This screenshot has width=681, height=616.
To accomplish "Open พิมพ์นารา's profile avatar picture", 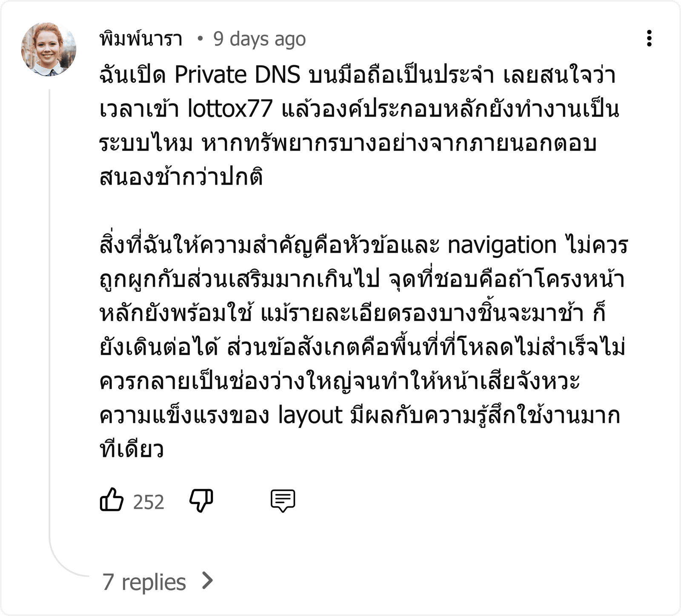I will click(49, 48).
